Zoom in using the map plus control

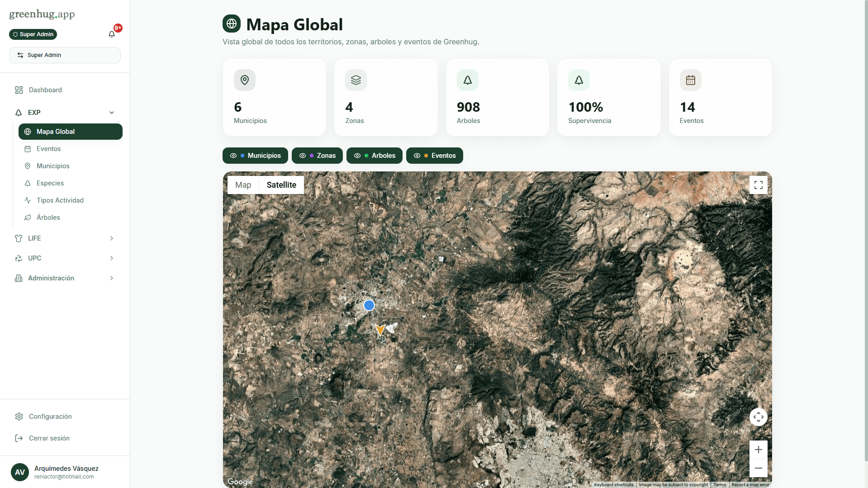(759, 450)
